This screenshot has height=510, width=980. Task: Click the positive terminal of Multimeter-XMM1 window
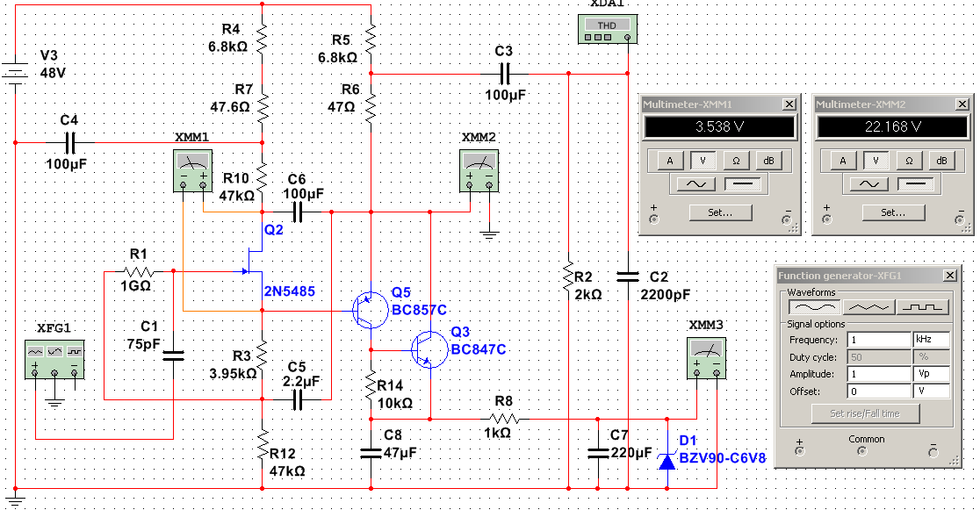[653, 219]
